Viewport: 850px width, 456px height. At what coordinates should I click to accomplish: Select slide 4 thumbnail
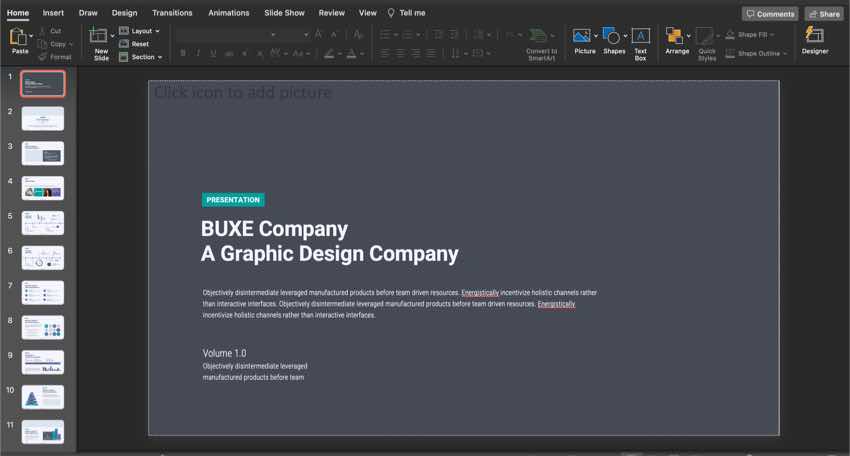[43, 188]
